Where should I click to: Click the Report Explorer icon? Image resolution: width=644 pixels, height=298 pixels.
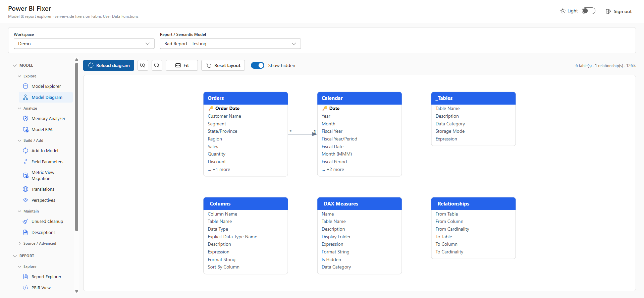(x=25, y=277)
